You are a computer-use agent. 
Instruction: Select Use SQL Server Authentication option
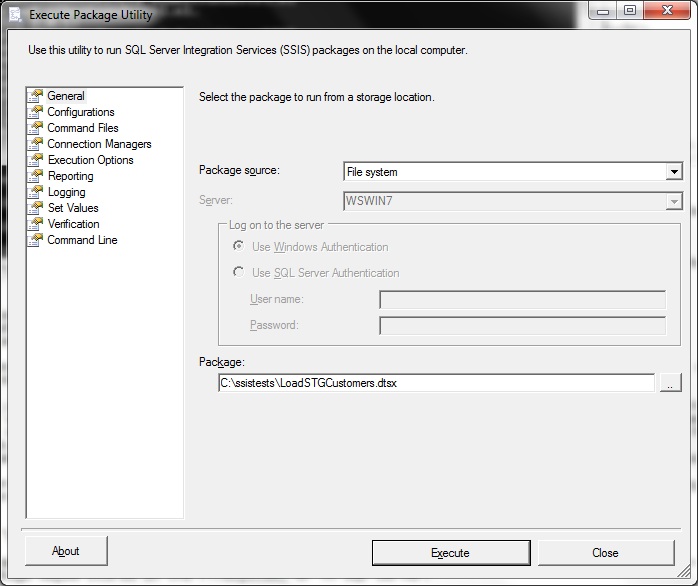click(x=238, y=272)
